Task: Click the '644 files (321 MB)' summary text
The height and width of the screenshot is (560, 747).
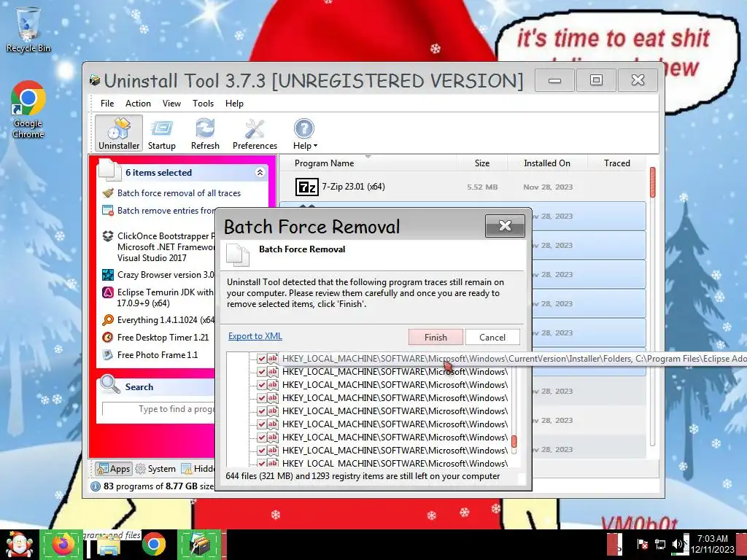Action: [x=363, y=475]
